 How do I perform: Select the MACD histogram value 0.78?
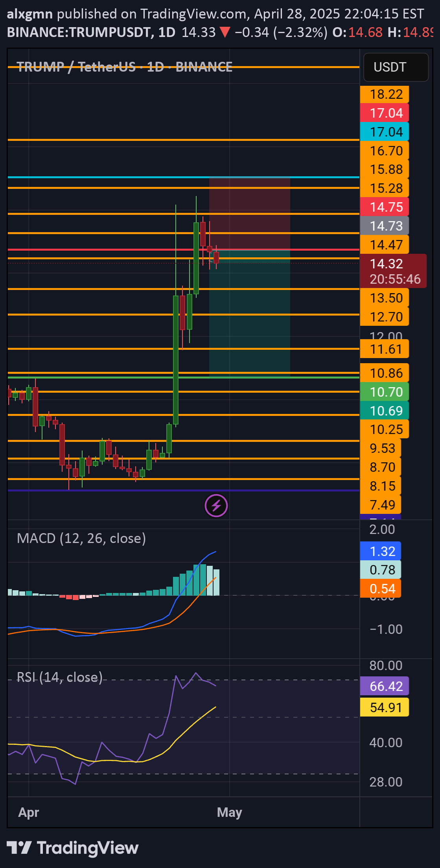click(381, 570)
